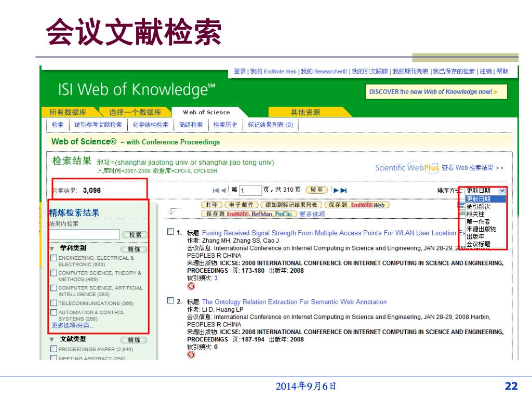Open Web of Science tab

point(206,112)
